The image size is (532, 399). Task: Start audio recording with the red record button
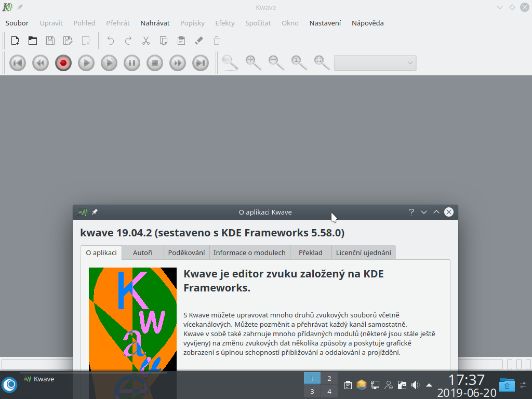pyautogui.click(x=63, y=62)
